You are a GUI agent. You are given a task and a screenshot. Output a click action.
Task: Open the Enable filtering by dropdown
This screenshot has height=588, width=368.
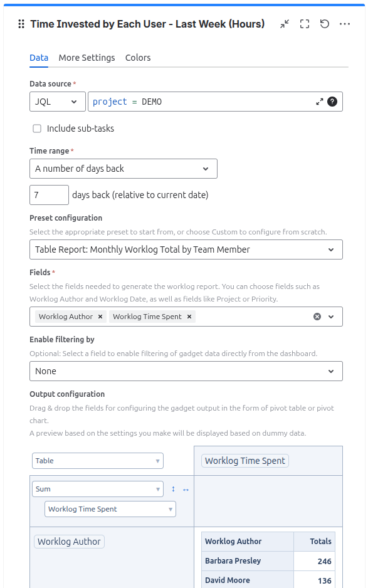pyautogui.click(x=186, y=371)
